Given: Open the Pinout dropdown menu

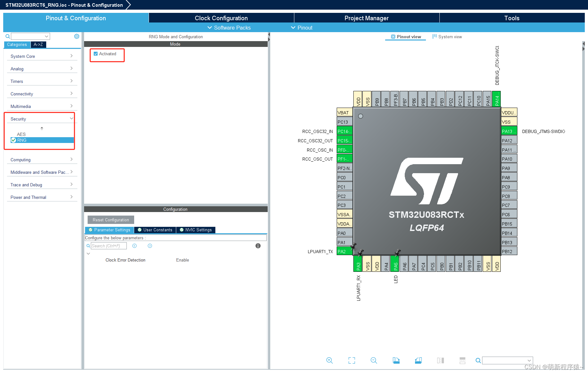Looking at the screenshot, I should point(302,28).
